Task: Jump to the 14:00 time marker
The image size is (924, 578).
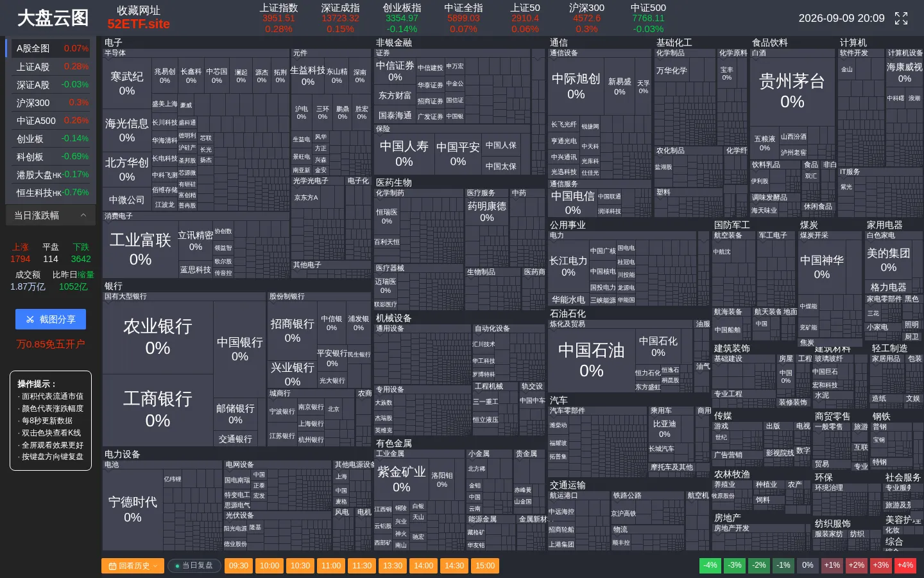Action: (x=424, y=566)
